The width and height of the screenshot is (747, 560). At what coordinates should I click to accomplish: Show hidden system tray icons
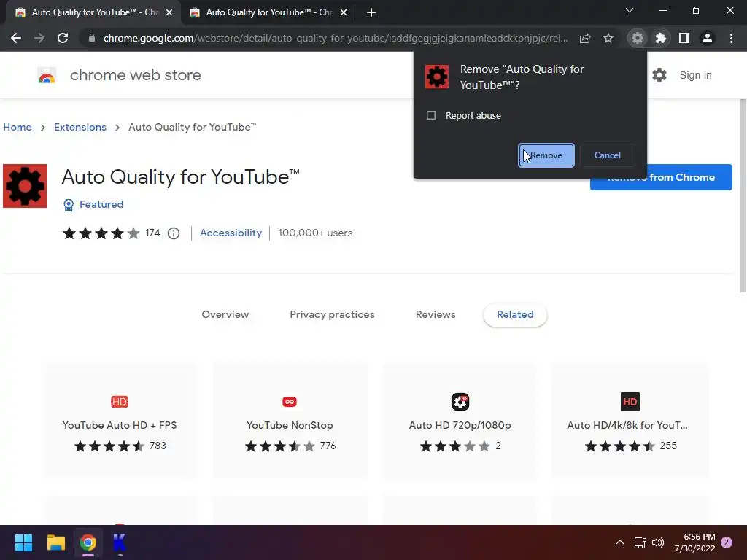[620, 542]
